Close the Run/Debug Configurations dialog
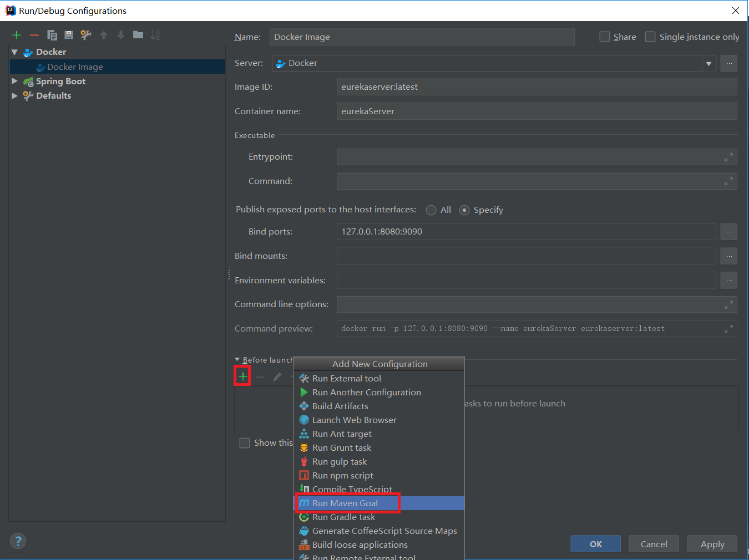Screen dimensions: 749x560 [x=736, y=11]
